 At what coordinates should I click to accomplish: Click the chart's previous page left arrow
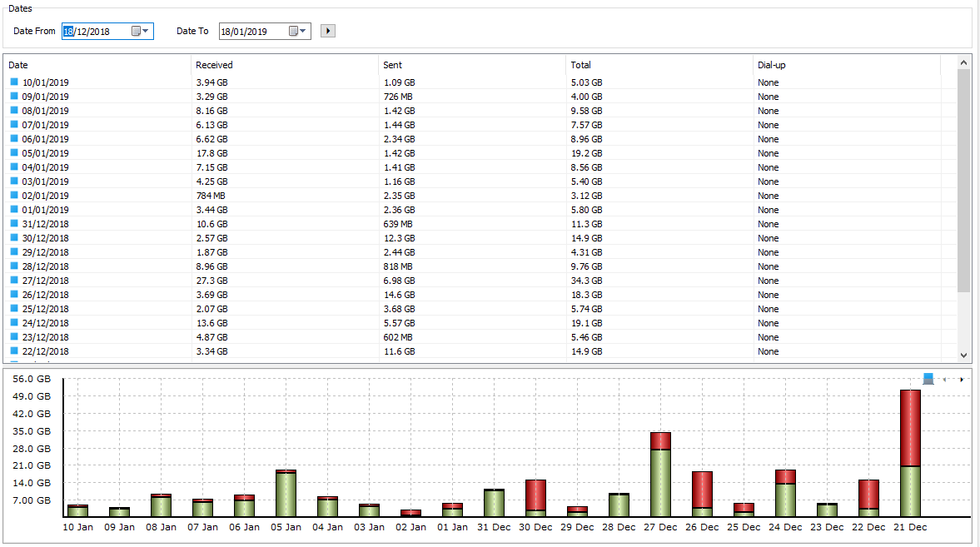944,380
